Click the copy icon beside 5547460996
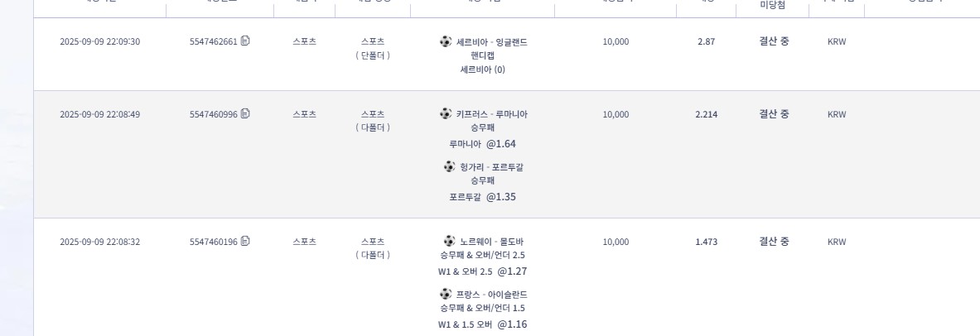 [x=245, y=113]
